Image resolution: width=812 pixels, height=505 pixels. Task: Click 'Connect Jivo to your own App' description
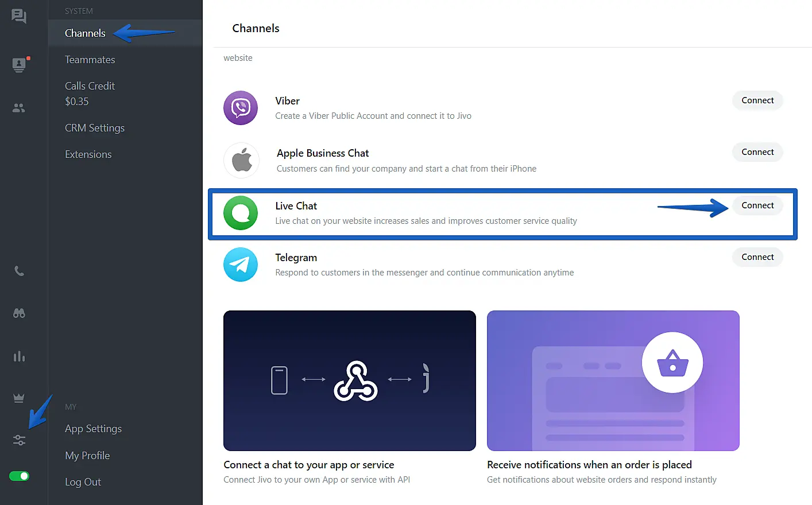coord(317,480)
